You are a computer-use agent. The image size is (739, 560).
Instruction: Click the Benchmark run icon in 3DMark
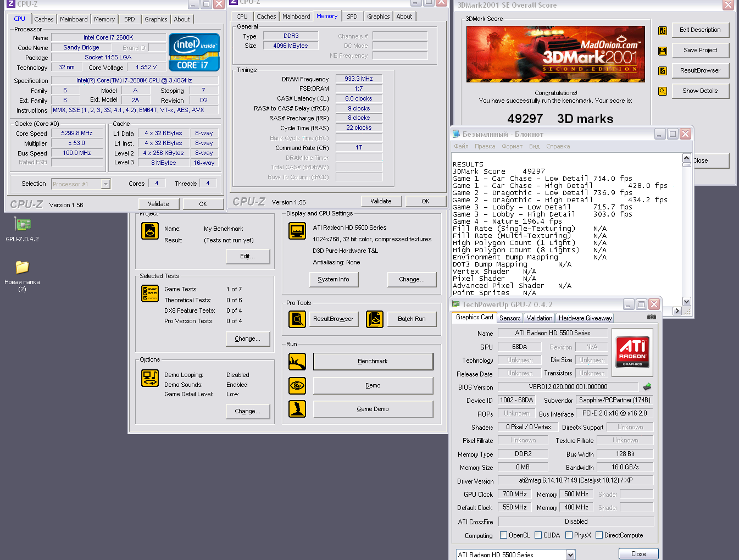pos(297,362)
